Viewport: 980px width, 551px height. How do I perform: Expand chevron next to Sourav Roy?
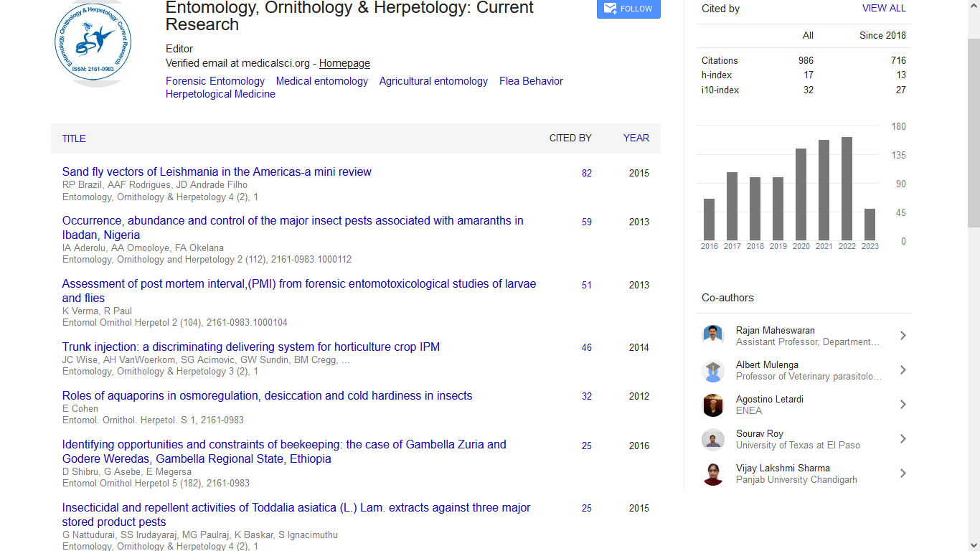903,439
